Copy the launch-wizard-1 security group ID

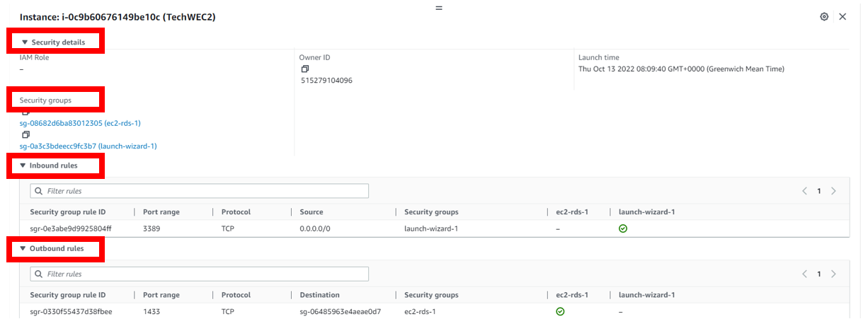coord(25,134)
